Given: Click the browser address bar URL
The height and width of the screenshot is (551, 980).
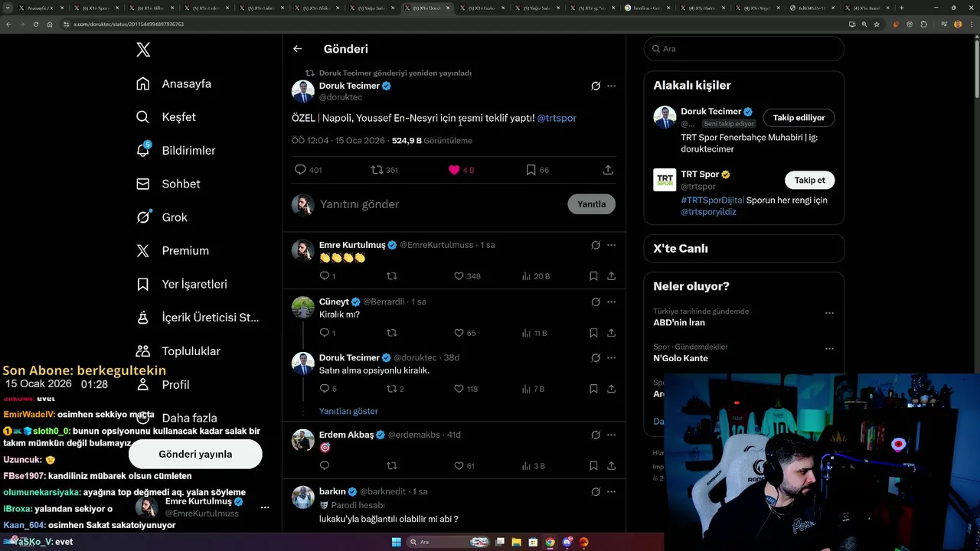Looking at the screenshot, I should 129,24.
